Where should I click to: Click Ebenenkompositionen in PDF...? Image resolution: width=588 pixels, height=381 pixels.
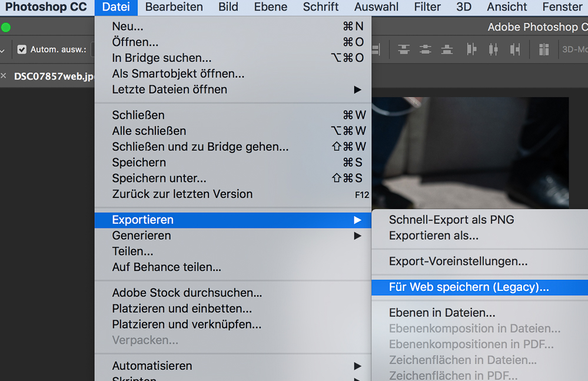[x=480, y=344]
